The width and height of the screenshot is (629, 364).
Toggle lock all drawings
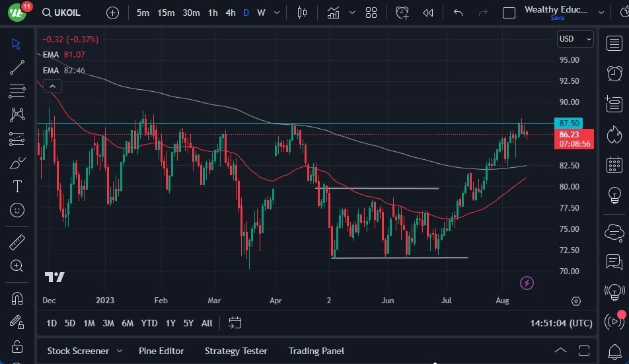coord(17,346)
